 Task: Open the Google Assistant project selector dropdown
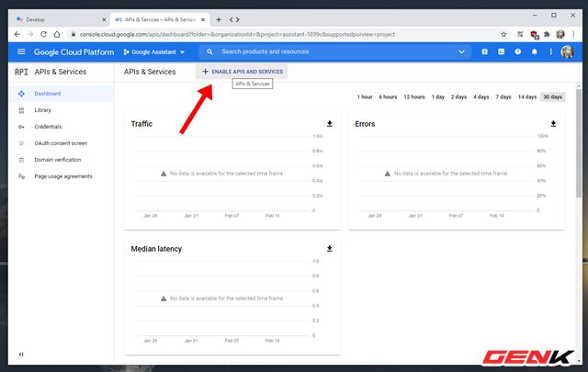coord(154,52)
